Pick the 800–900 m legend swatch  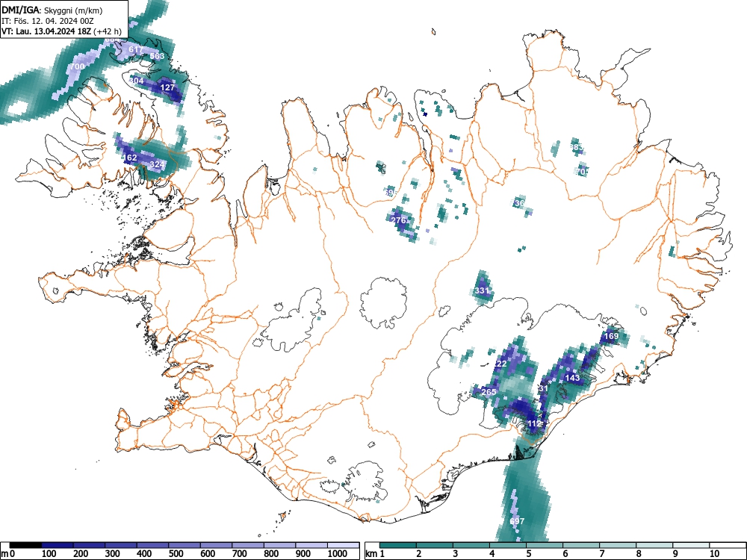[279, 545]
